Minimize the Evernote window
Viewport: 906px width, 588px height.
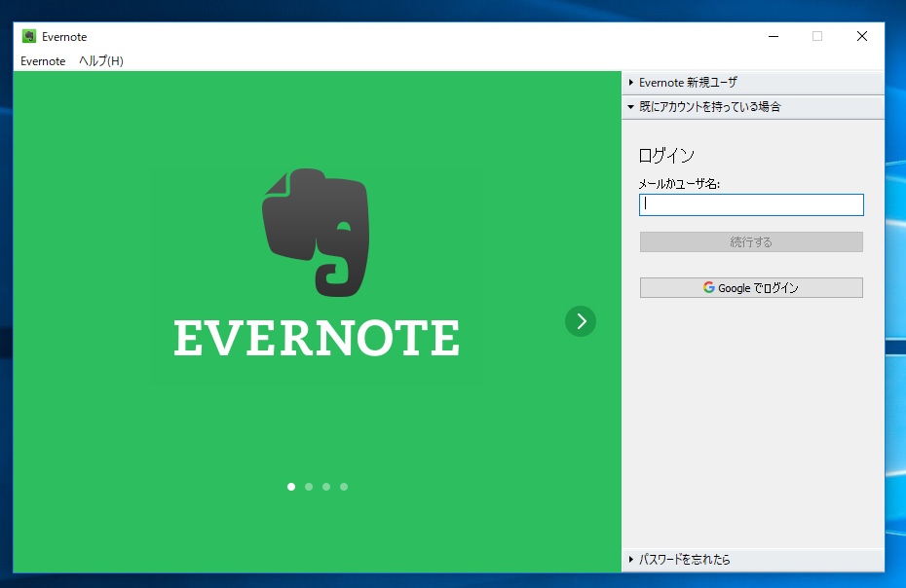click(x=774, y=36)
